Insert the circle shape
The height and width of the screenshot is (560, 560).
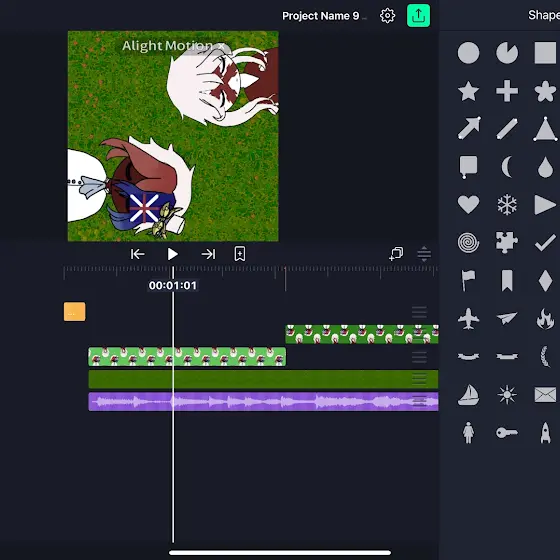[468, 53]
